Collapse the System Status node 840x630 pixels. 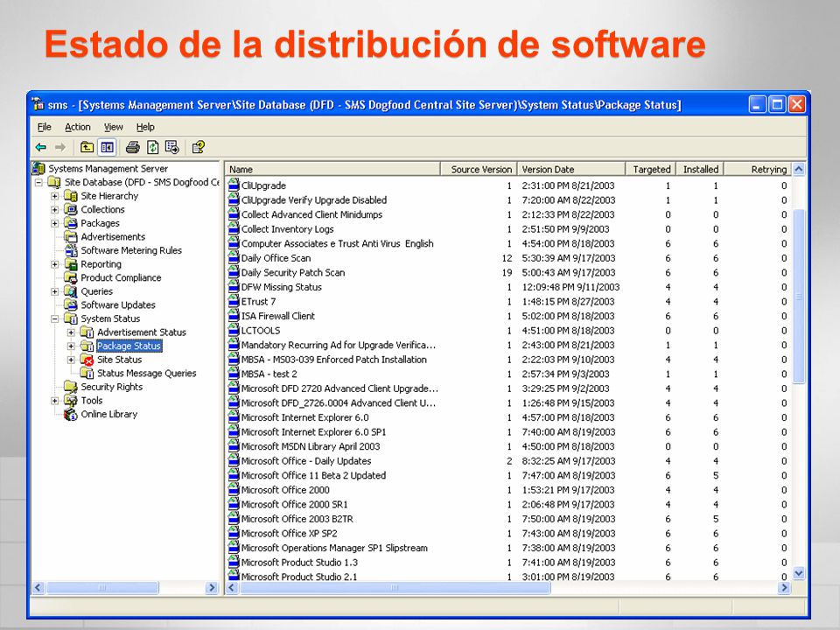pos(54,318)
